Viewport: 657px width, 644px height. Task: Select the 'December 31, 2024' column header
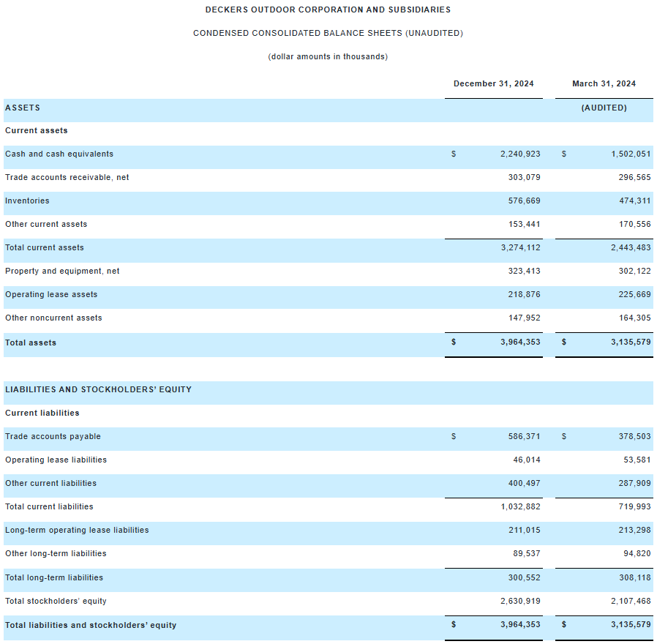click(x=494, y=83)
